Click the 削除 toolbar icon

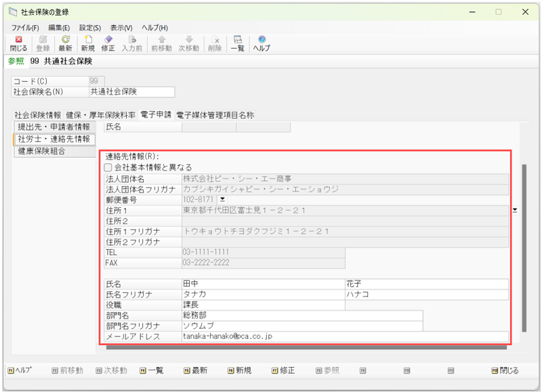pos(215,43)
